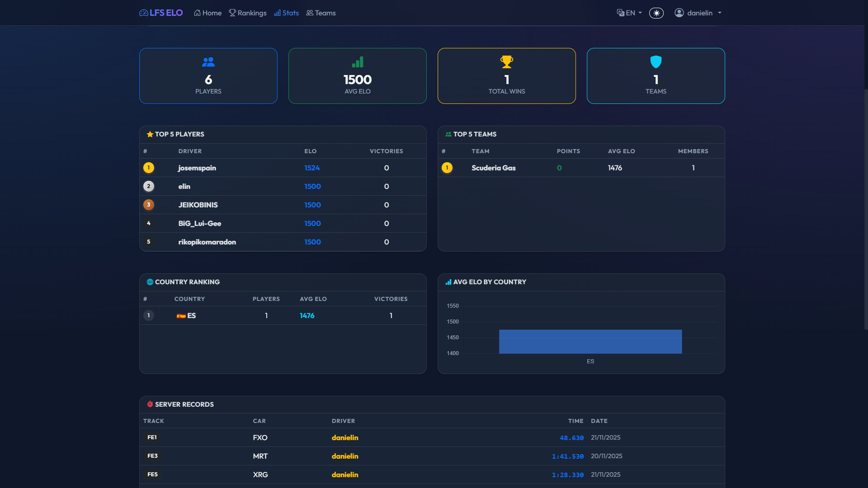Select the Stats nav item
This screenshot has height=488, width=868.
click(286, 13)
